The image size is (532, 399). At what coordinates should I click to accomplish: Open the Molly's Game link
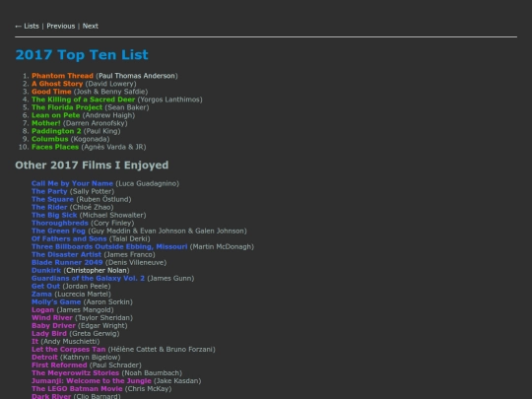[x=56, y=302]
